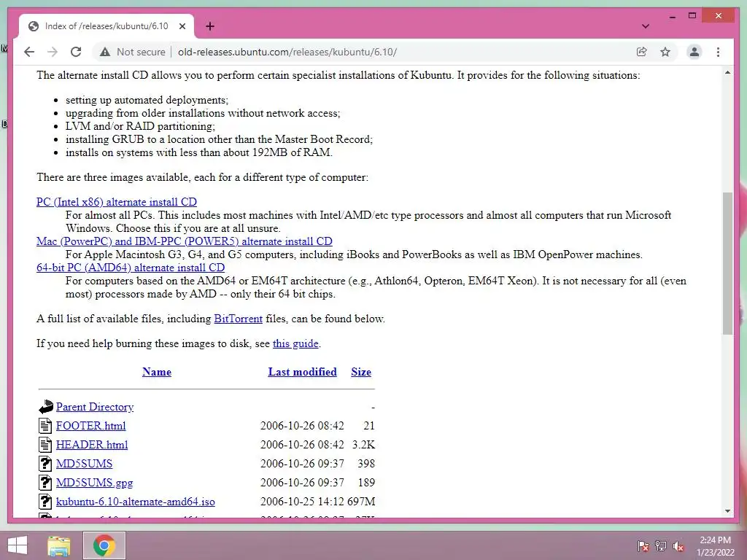This screenshot has height=560, width=747.
Task: Click the forward navigation arrow
Action: [53, 52]
